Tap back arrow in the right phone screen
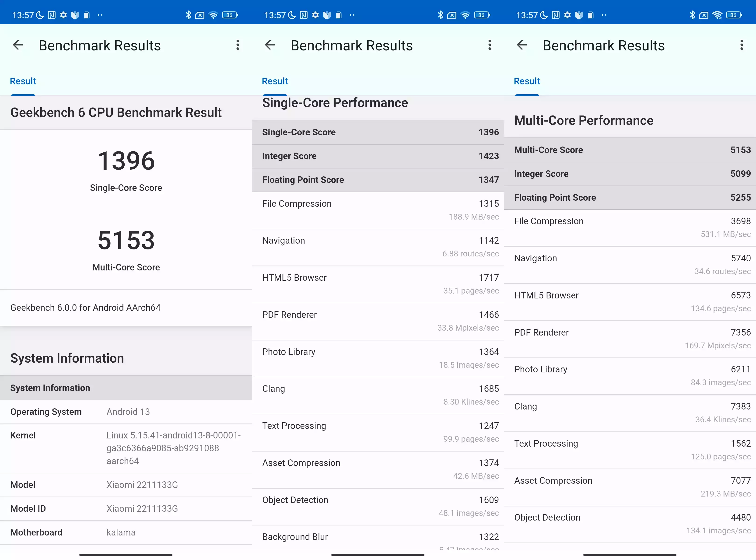 [x=522, y=45]
